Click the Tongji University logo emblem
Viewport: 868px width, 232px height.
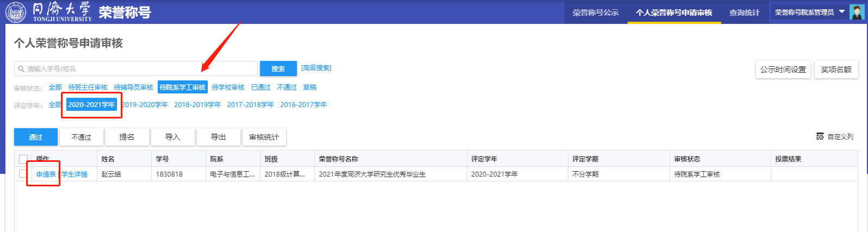point(15,12)
